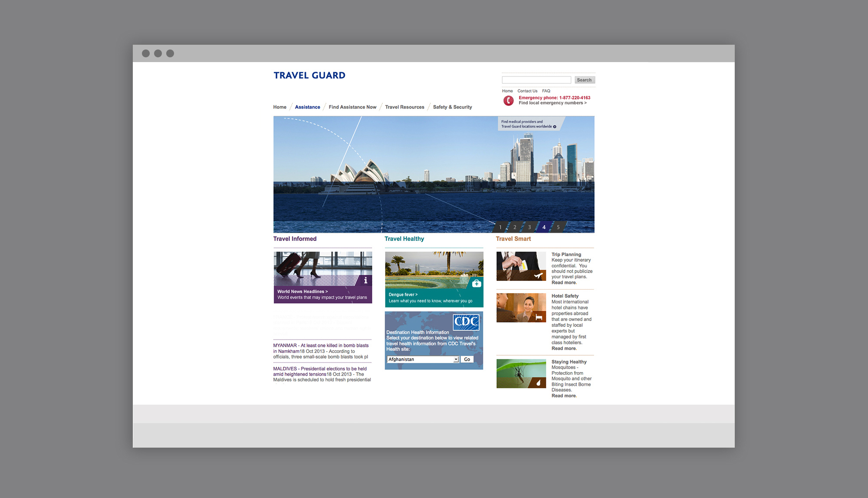
Task: Open the Assistance navigation item
Action: (308, 107)
